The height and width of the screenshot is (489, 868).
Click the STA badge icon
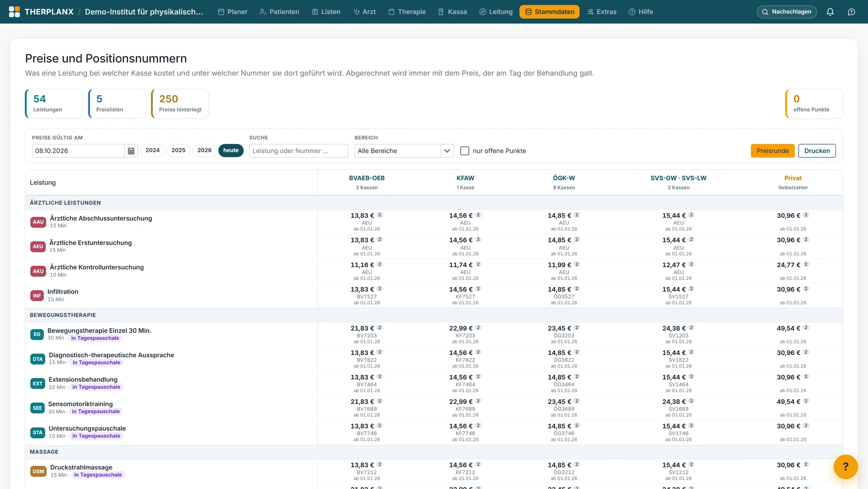(x=38, y=432)
